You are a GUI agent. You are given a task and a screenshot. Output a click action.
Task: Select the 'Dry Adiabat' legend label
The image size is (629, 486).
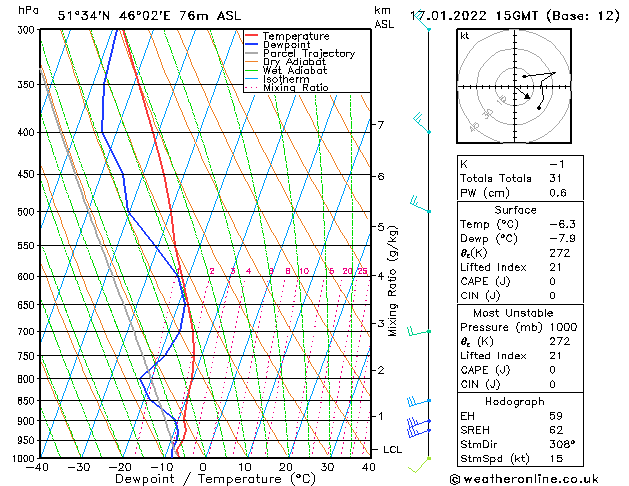(294, 62)
